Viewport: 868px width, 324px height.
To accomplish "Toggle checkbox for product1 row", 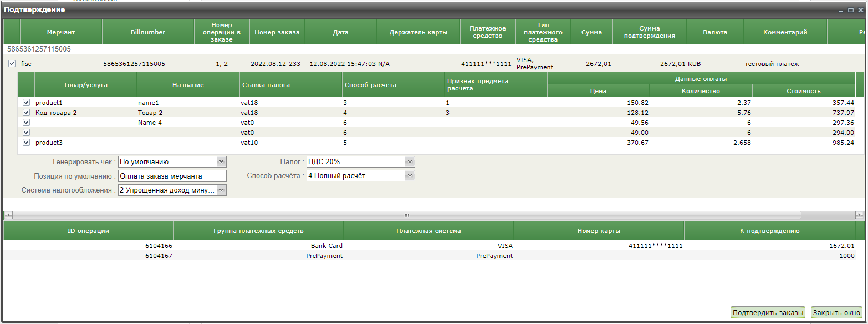I will pos(26,103).
